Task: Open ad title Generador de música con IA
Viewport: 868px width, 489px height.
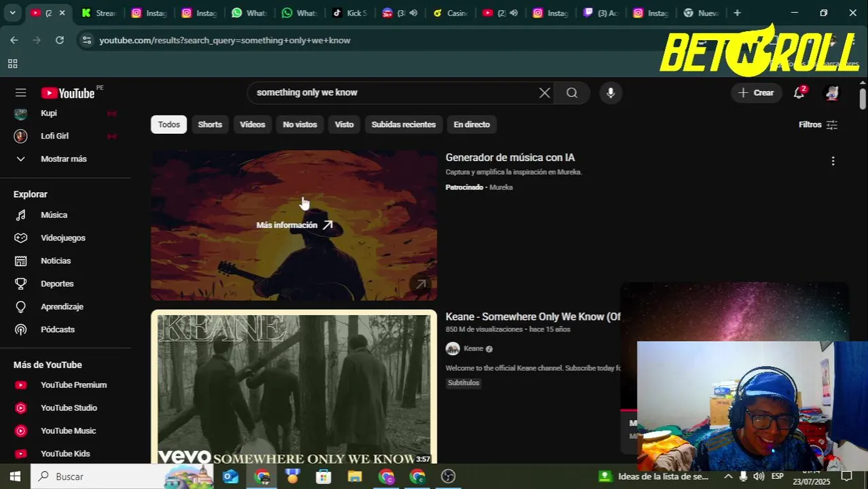Action: pos(510,158)
